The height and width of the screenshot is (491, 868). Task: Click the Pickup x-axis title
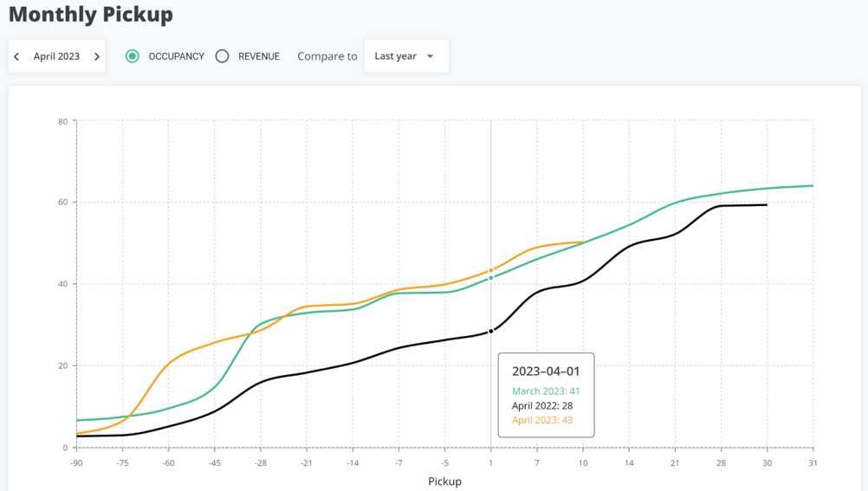pyautogui.click(x=444, y=481)
